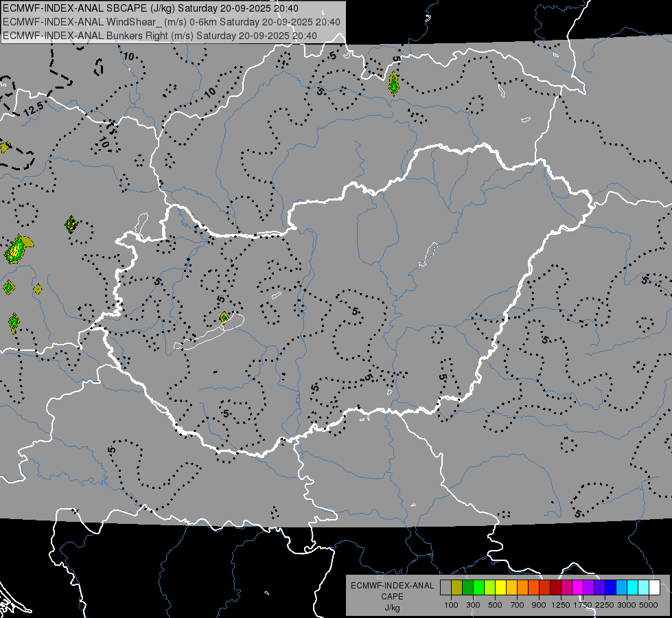Click the white swatch in CAPE legend
Image resolution: width=672 pixels, height=618 pixels.
pos(654,588)
